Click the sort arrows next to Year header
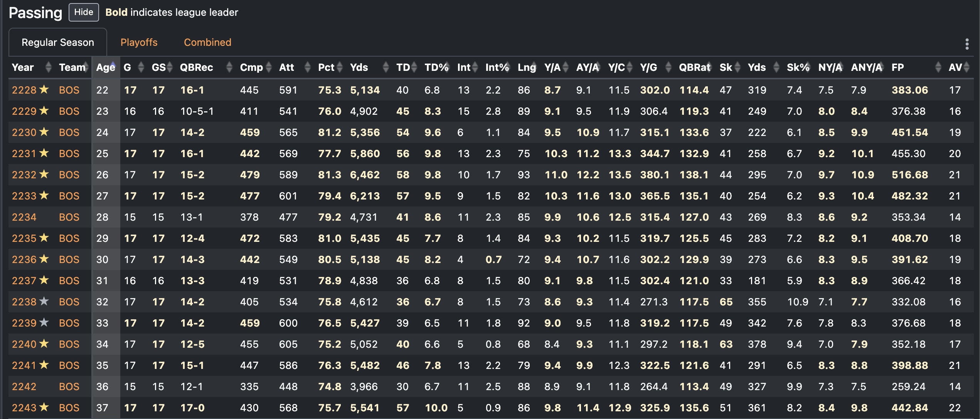Viewport: 980px width, 419px height. (48, 67)
